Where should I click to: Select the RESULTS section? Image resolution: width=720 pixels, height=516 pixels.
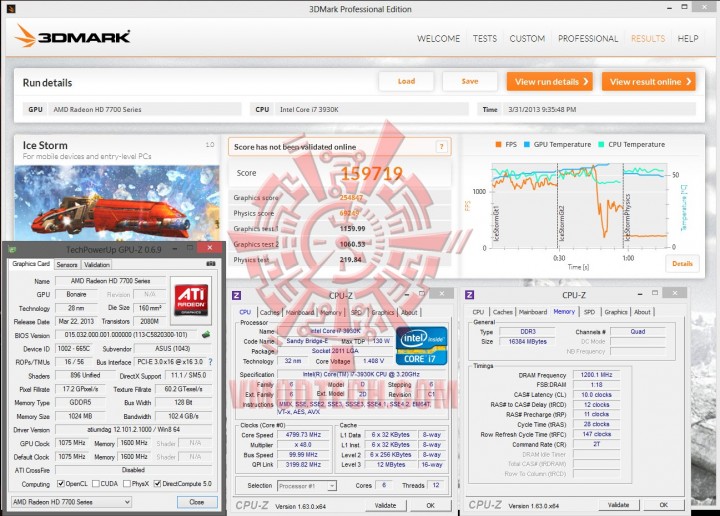coord(648,39)
